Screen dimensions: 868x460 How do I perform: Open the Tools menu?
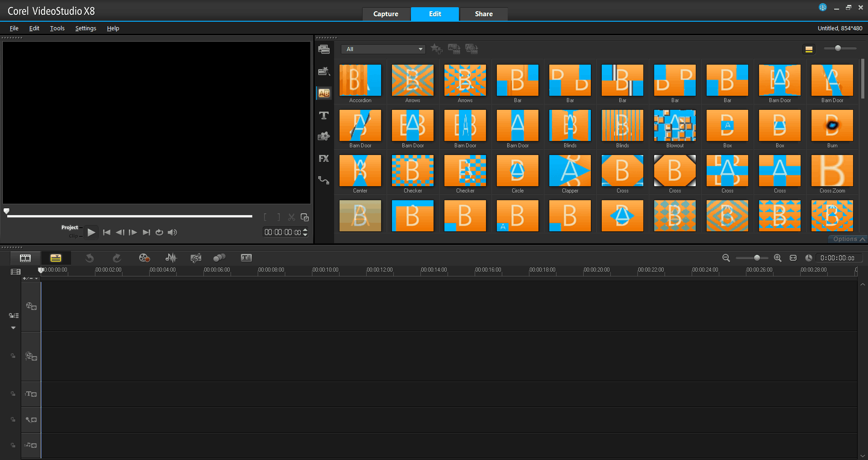point(57,28)
